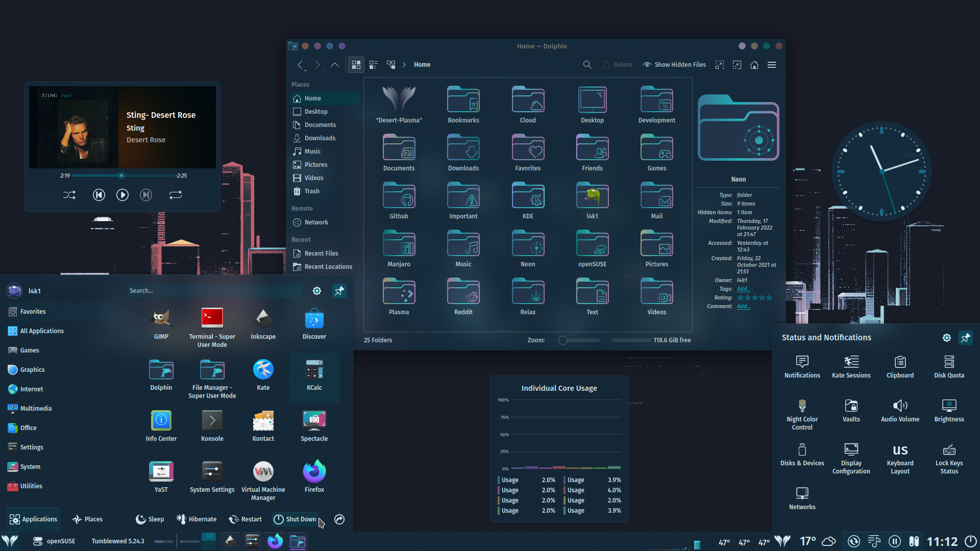Seek on the song progress slider
The image size is (980, 551).
pos(122,176)
